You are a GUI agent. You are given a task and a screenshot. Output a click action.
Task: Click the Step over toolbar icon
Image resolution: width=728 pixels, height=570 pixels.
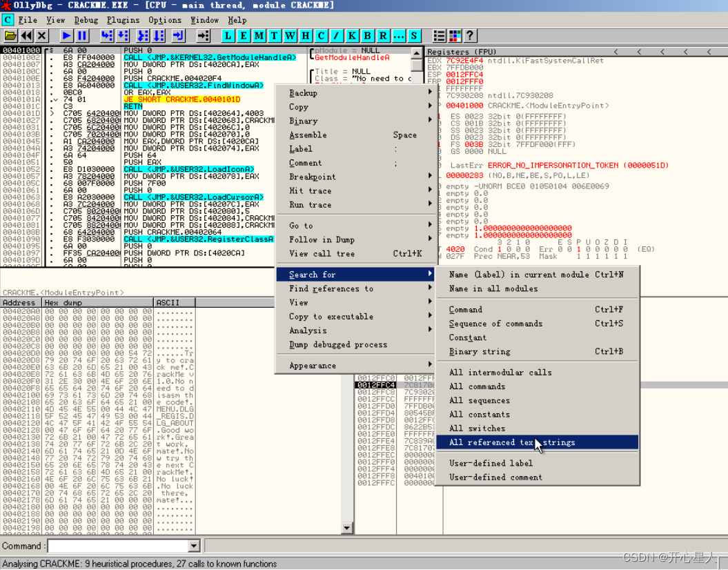click(123, 36)
